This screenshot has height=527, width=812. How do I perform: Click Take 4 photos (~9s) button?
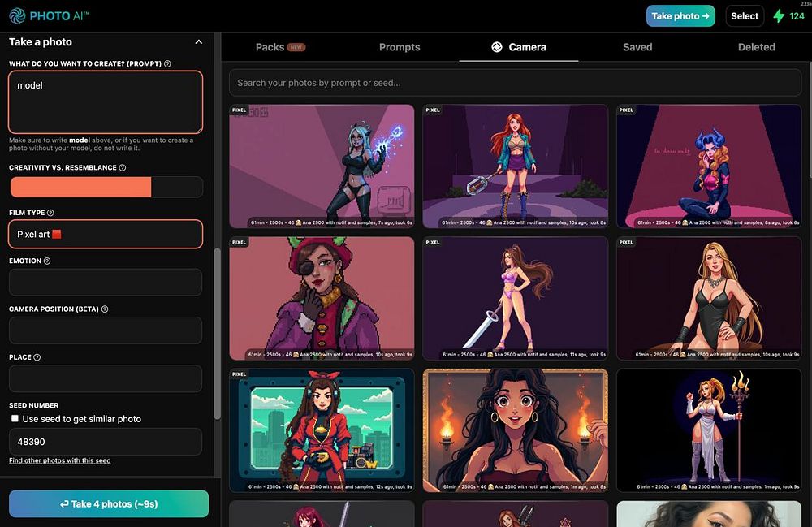(109, 503)
